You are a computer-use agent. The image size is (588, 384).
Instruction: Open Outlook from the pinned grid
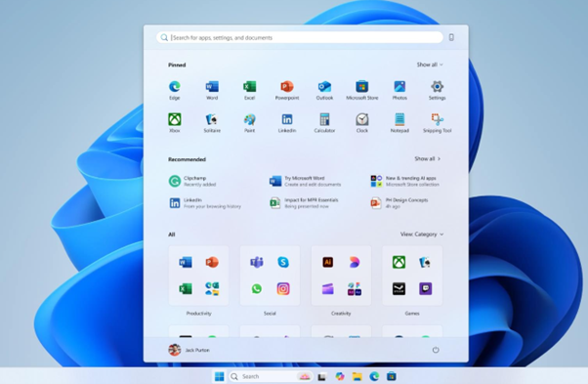pyautogui.click(x=324, y=90)
